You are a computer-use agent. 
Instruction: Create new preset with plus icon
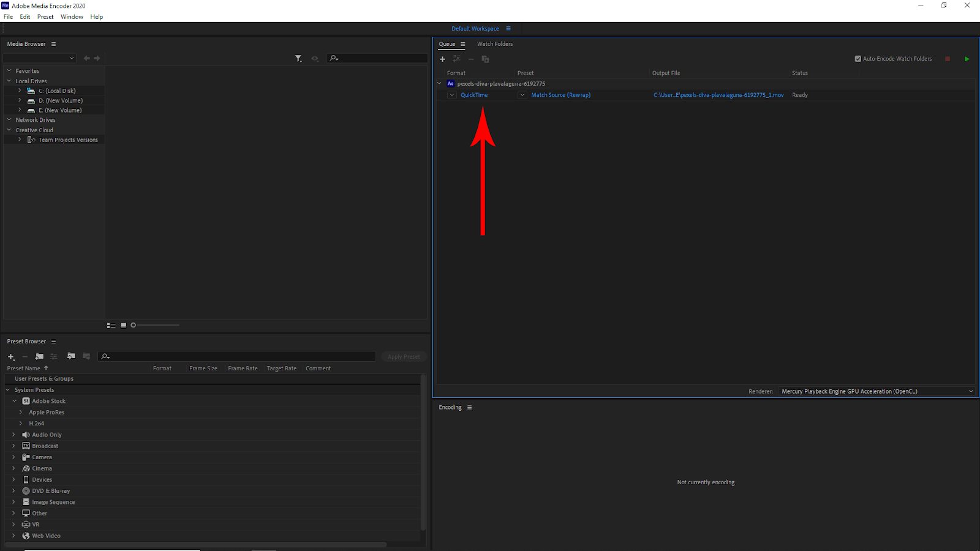pyautogui.click(x=11, y=356)
